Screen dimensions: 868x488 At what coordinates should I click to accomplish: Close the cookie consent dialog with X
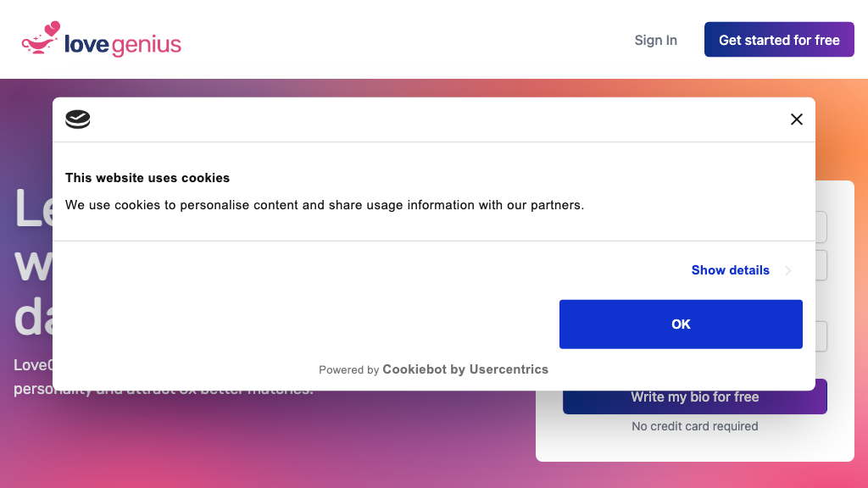click(x=796, y=119)
